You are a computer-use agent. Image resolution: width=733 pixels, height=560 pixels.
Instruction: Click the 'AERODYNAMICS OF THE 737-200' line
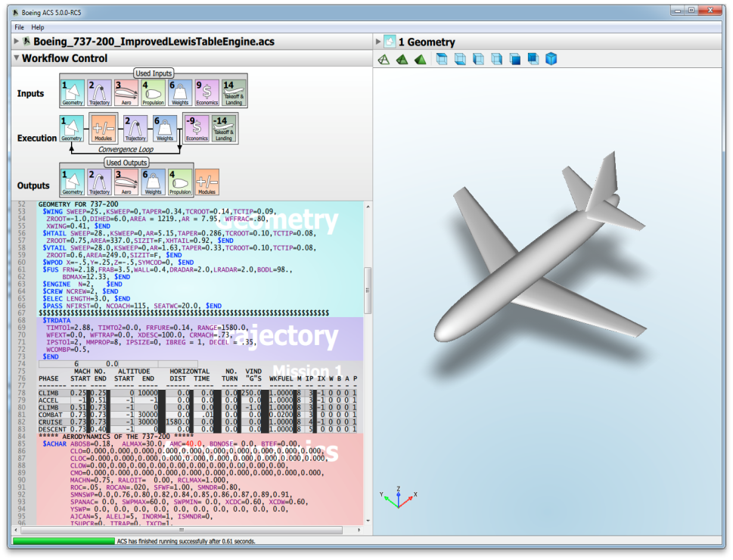pyautogui.click(x=116, y=437)
